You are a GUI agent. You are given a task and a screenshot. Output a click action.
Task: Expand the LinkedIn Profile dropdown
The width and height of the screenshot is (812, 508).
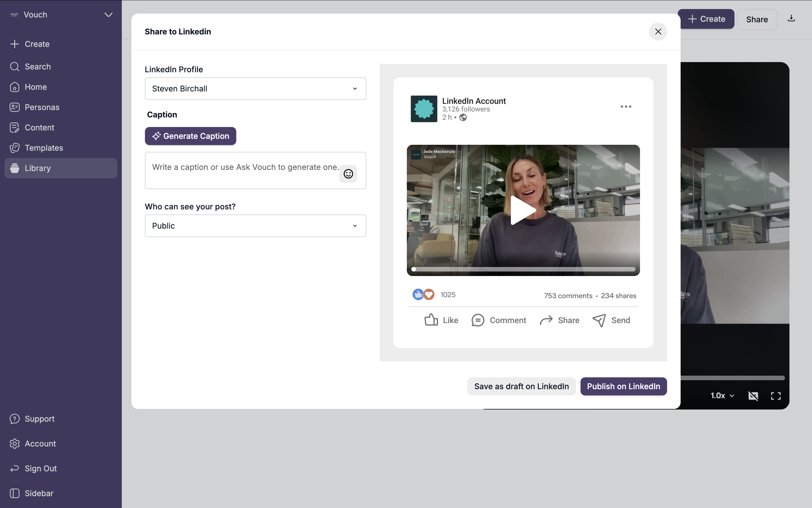pyautogui.click(x=255, y=89)
